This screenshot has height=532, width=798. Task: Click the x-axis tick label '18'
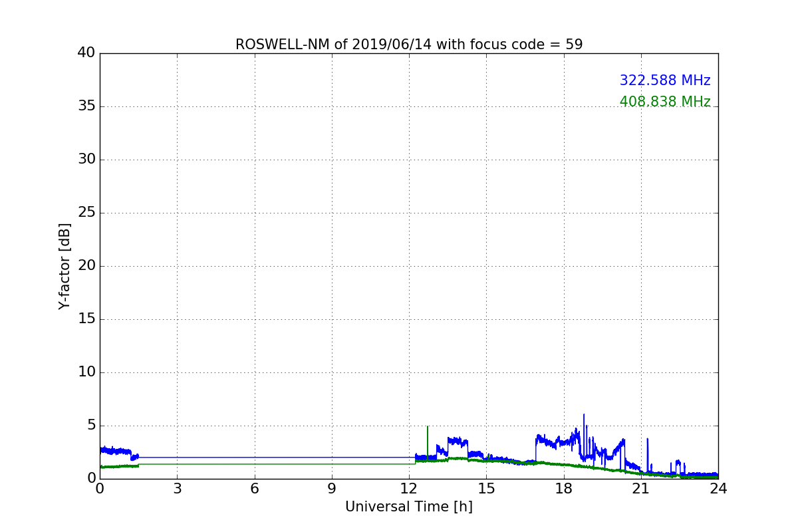(563, 489)
